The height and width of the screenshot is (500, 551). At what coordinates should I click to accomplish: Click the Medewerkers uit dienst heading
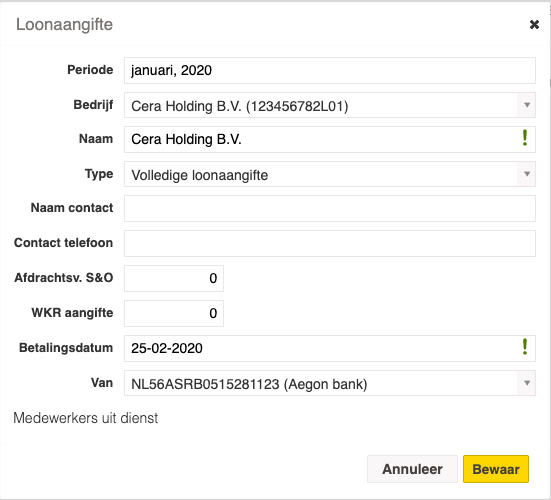click(x=86, y=418)
